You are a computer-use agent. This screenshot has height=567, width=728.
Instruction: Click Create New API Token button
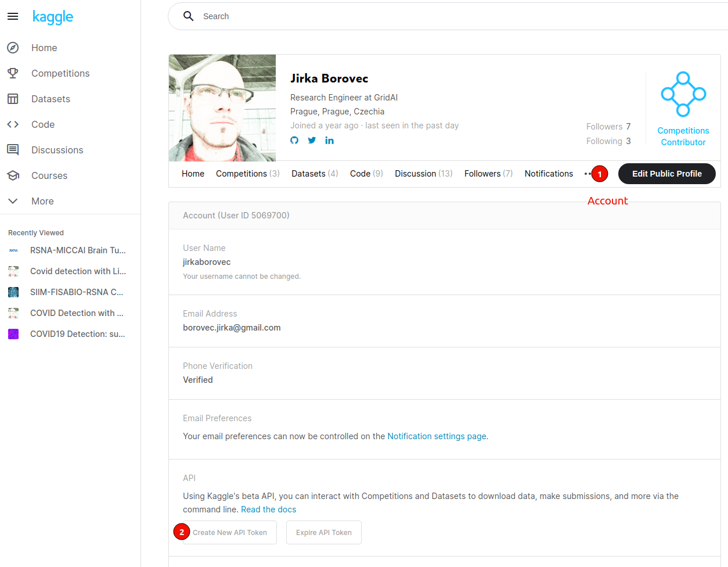coord(230,533)
